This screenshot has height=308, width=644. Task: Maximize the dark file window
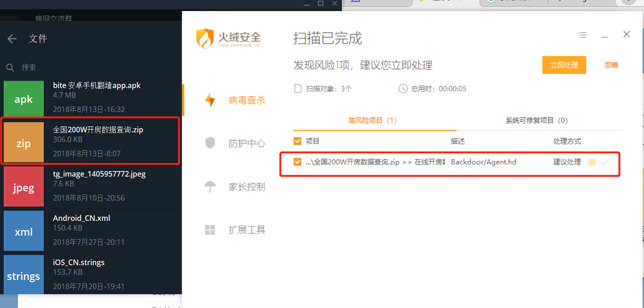click(x=321, y=3)
